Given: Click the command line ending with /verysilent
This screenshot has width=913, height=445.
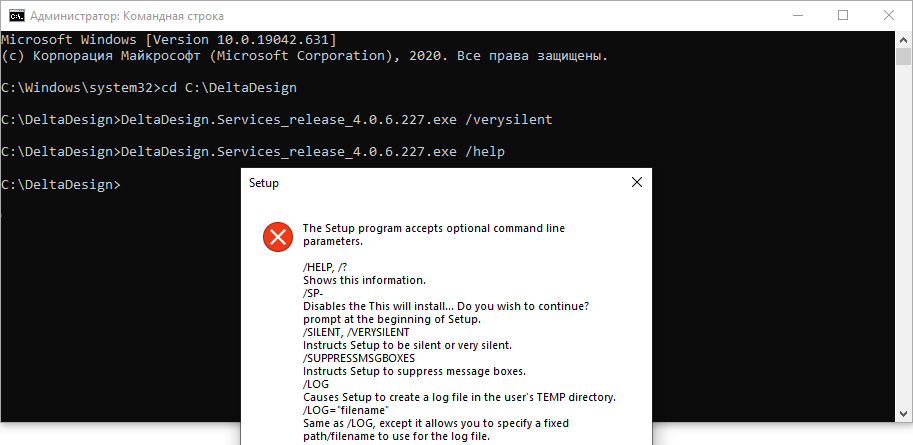Looking at the screenshot, I should 277,120.
